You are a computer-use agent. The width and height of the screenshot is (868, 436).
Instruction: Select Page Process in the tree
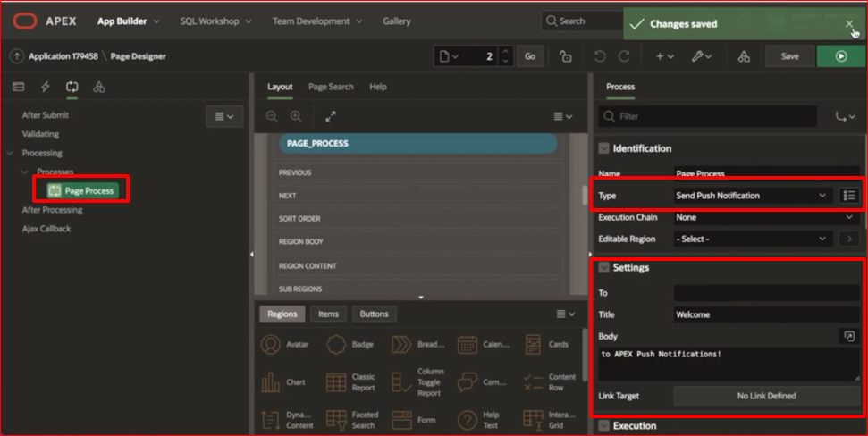click(x=83, y=191)
